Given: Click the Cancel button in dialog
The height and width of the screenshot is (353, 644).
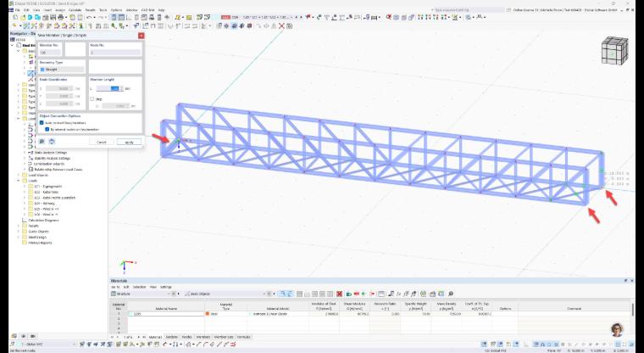Looking at the screenshot, I should (x=102, y=142).
